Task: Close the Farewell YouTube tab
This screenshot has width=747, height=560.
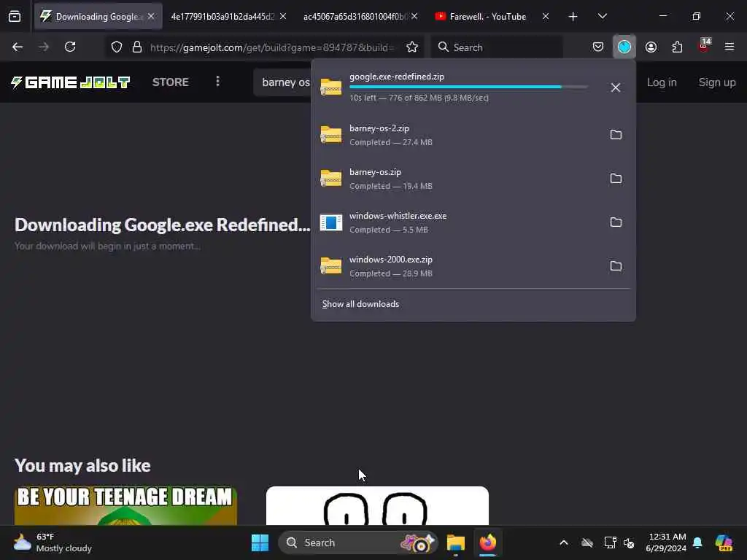Action: tap(546, 17)
